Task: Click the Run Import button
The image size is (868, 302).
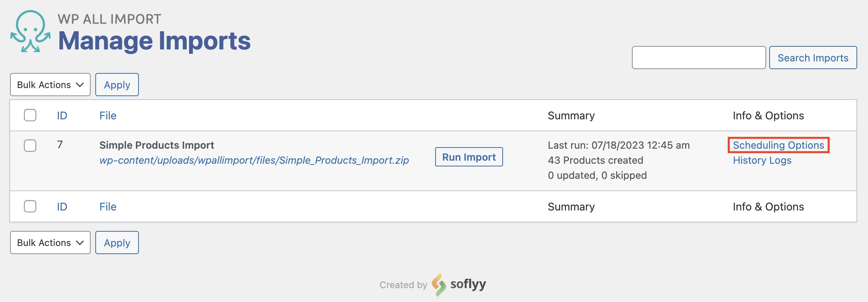Action: [x=469, y=157]
